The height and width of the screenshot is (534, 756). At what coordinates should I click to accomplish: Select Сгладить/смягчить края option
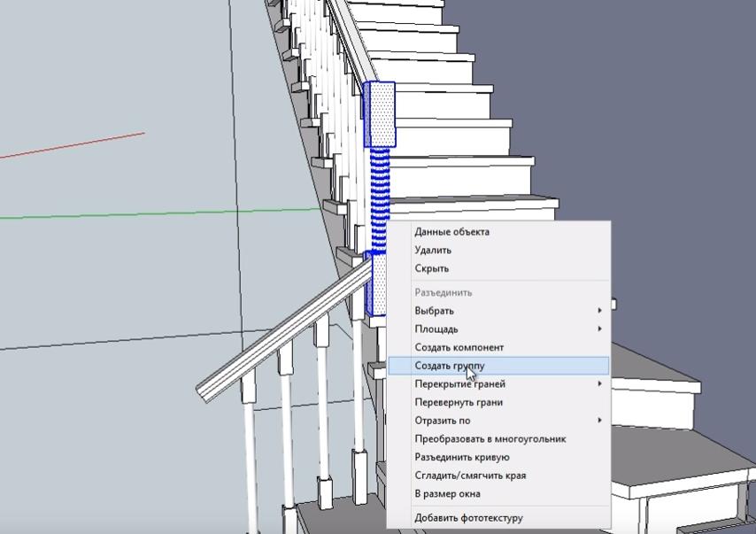pyautogui.click(x=470, y=476)
